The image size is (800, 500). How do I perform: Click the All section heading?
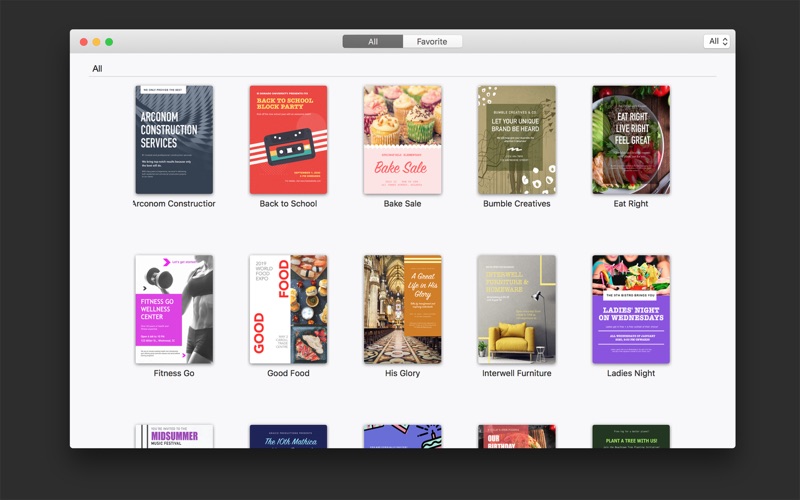tap(97, 68)
